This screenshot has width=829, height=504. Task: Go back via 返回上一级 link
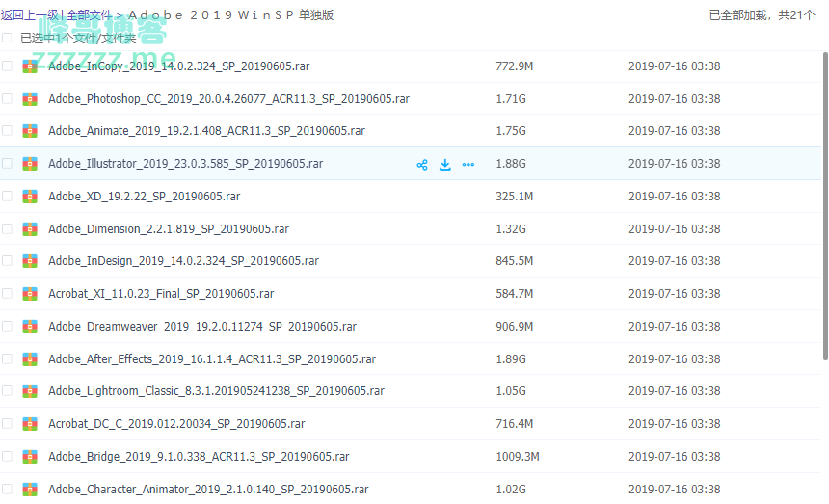[x=29, y=15]
